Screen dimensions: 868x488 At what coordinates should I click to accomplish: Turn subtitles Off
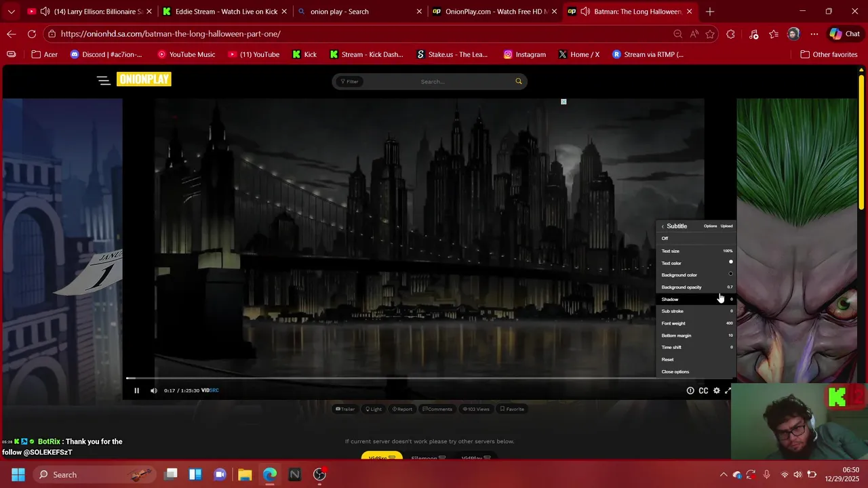(x=696, y=239)
